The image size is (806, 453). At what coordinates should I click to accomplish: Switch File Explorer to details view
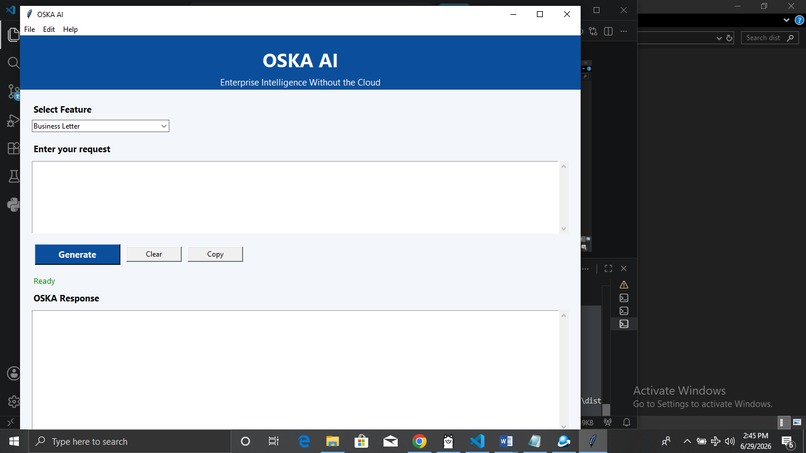click(782, 422)
